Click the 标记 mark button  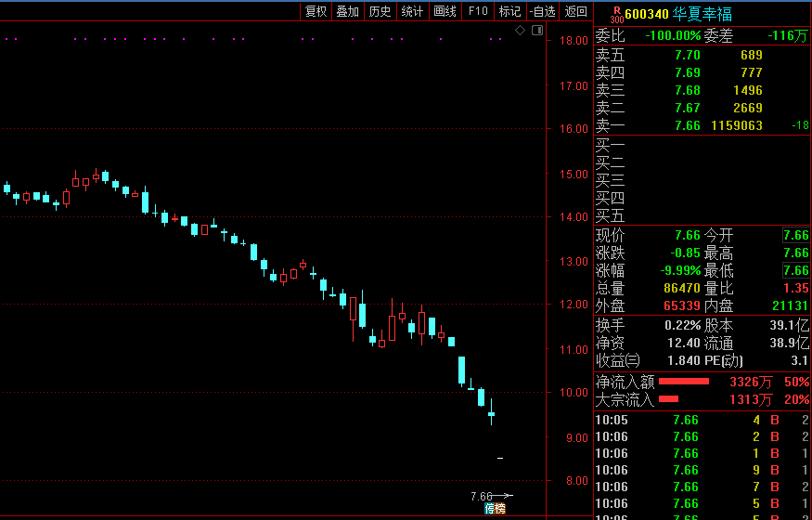point(509,11)
